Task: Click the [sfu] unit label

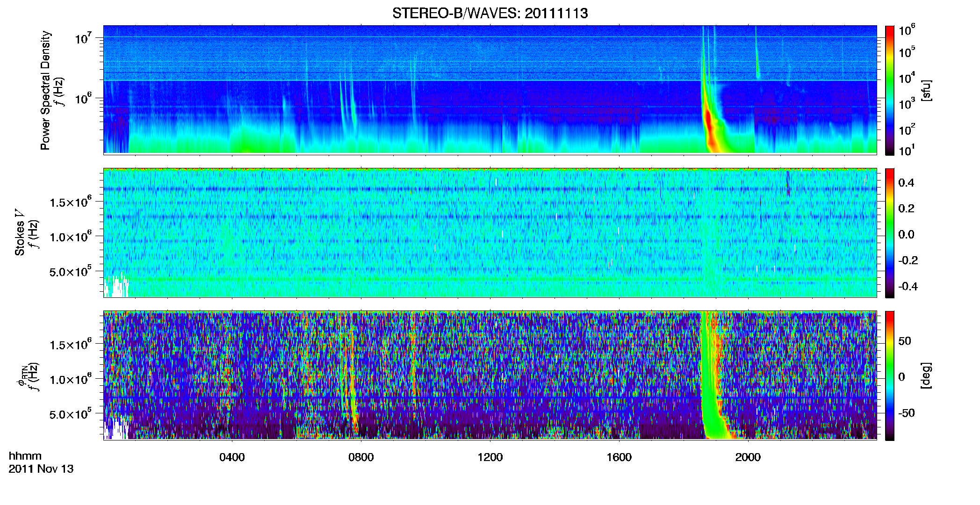Action: (926, 90)
